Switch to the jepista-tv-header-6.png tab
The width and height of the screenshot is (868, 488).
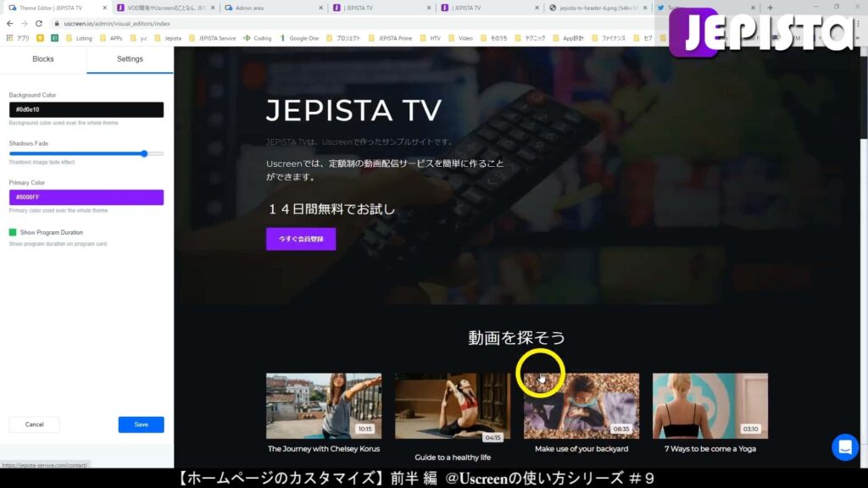598,8
